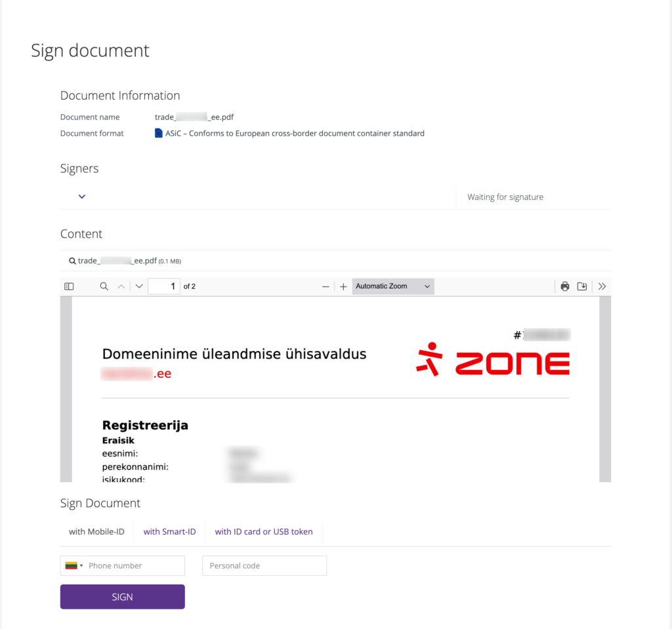Go to next PDF page
This screenshot has height=629, width=672.
[139, 287]
